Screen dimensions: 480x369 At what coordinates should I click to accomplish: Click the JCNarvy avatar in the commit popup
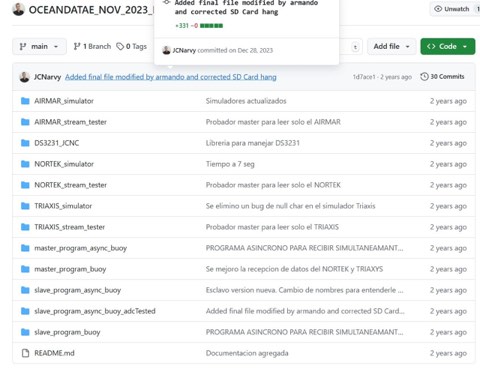pyautogui.click(x=166, y=50)
